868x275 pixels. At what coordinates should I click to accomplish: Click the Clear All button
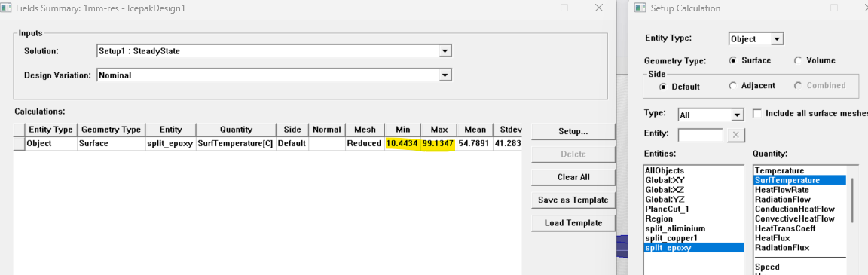(x=573, y=177)
